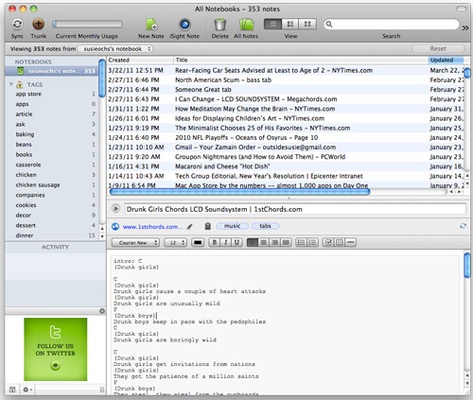This screenshot has width=473, height=400.
Task: Select the baking tag
Action: 25,134
